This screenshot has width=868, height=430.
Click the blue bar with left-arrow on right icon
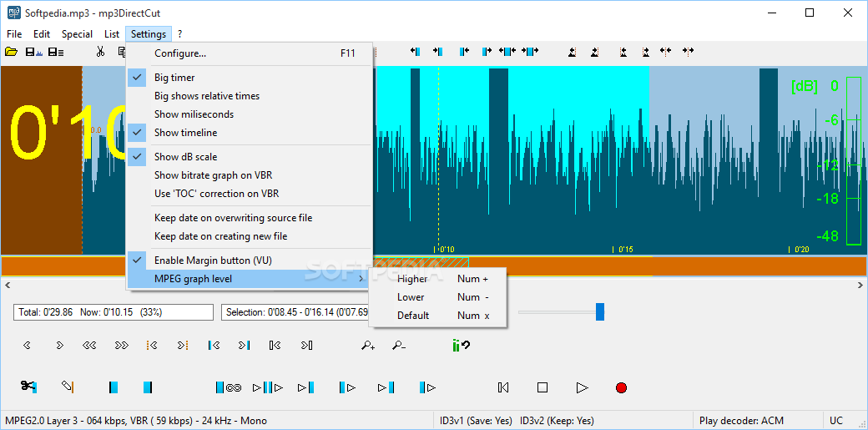[x=464, y=51]
